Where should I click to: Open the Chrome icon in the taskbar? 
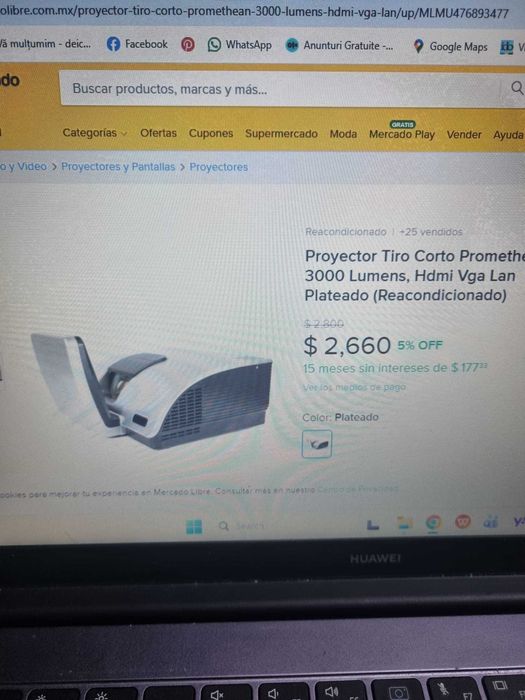(433, 522)
